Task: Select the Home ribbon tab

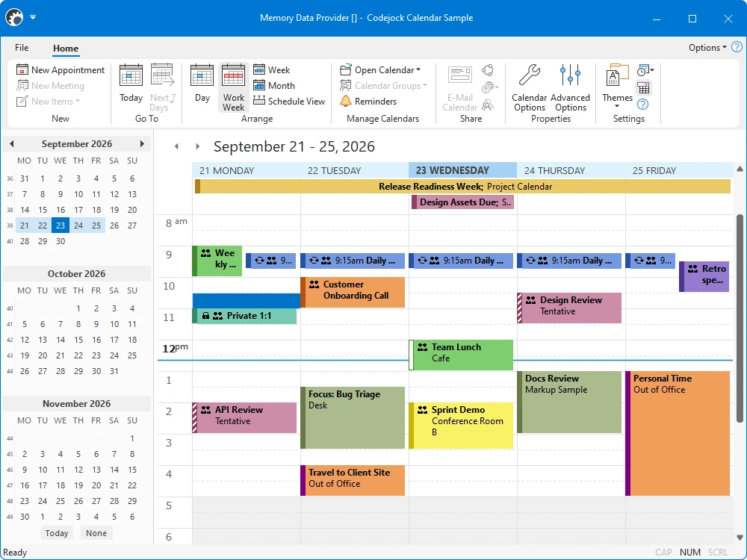Action: [66, 48]
